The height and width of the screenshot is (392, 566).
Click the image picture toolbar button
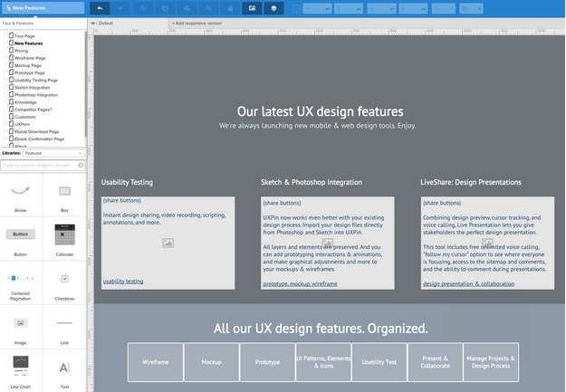pos(252,8)
